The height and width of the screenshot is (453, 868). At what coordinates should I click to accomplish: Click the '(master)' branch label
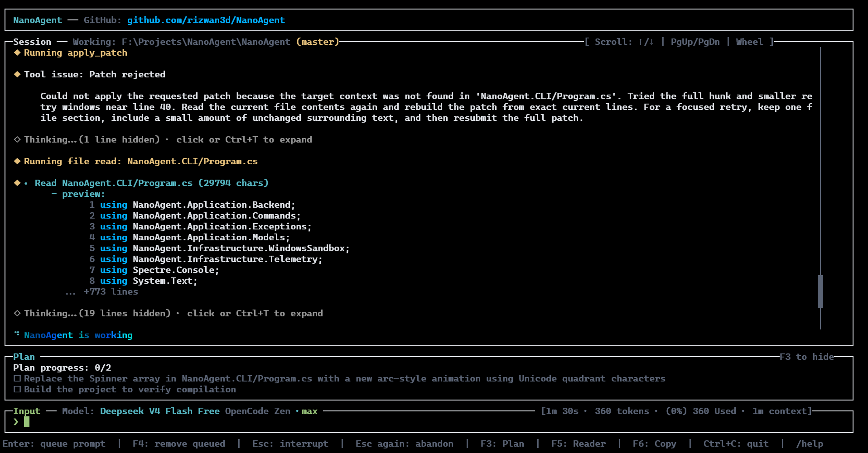point(318,42)
